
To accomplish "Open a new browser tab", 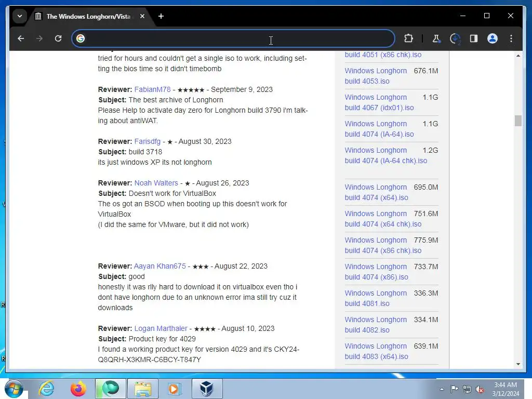I will coord(161,16).
